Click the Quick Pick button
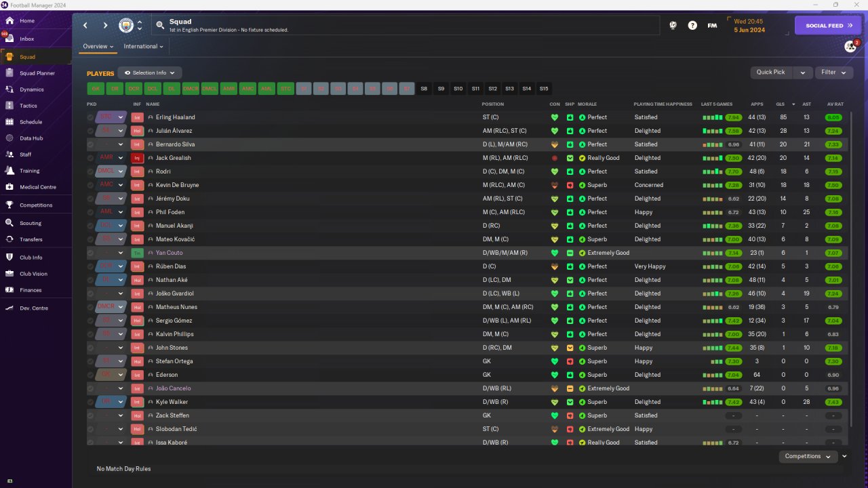This screenshot has width=868, height=488. pos(772,73)
